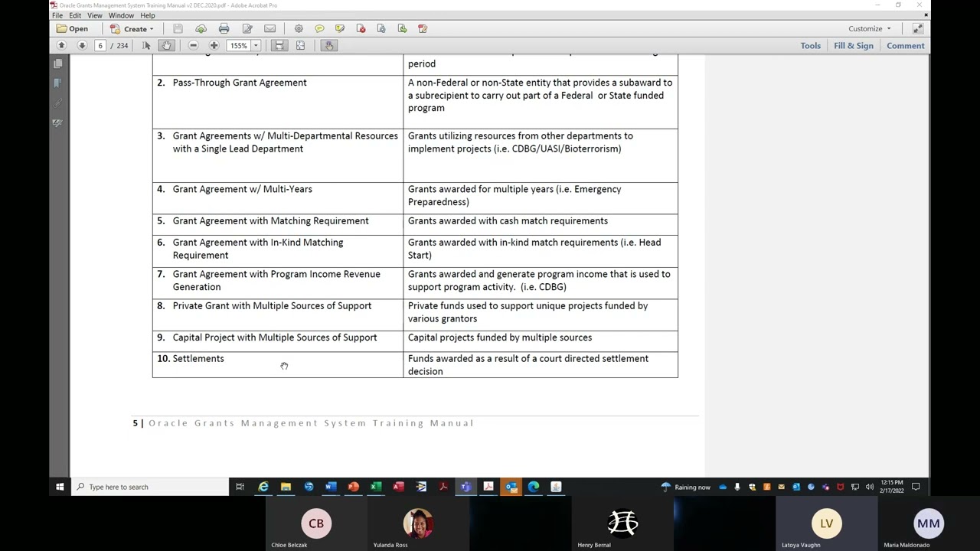Toggle scrolling page display mode
Screen dimensions: 980x551
(x=279, y=45)
